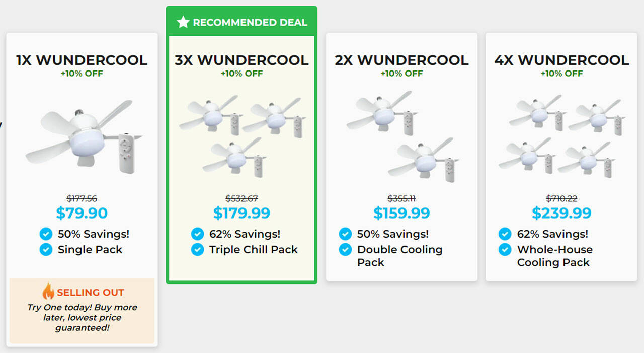Click the 62% Savings checkmark in 4X card
644x353 pixels.
click(505, 234)
